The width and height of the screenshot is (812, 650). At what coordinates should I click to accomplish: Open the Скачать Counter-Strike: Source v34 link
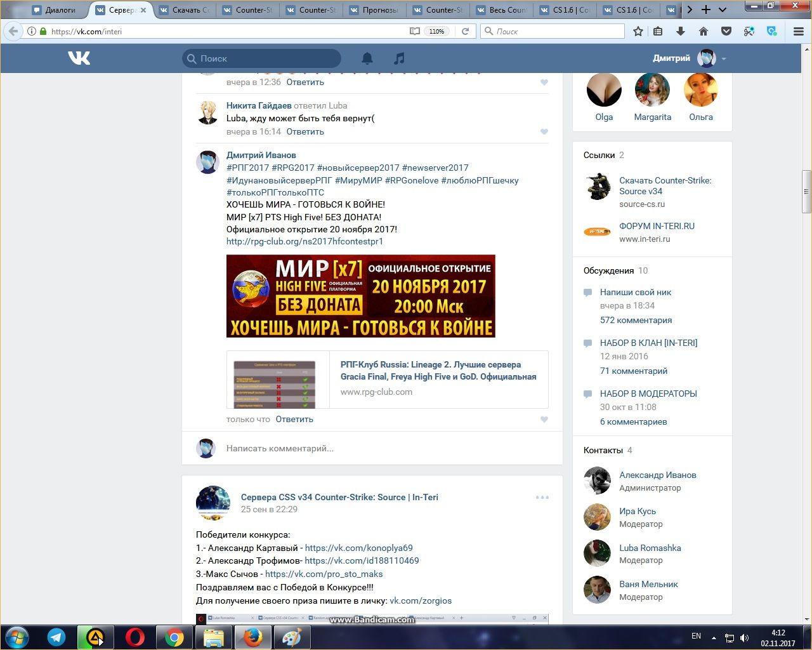click(x=665, y=186)
